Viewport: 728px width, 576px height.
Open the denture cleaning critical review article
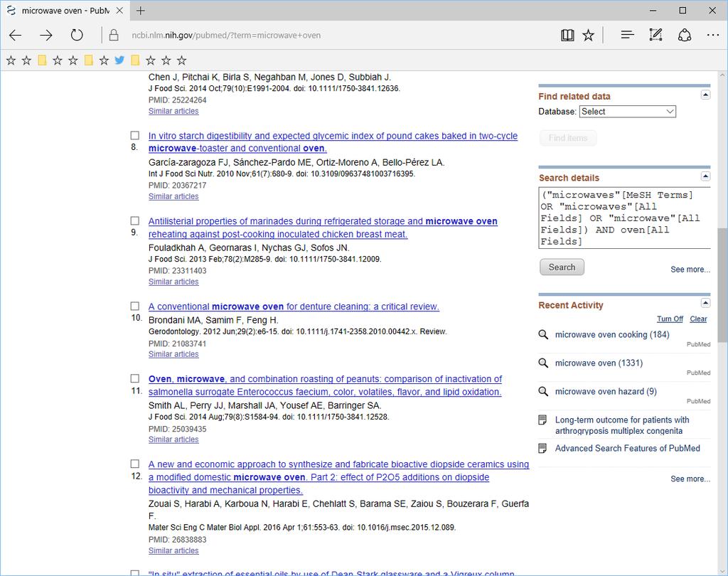click(x=294, y=306)
